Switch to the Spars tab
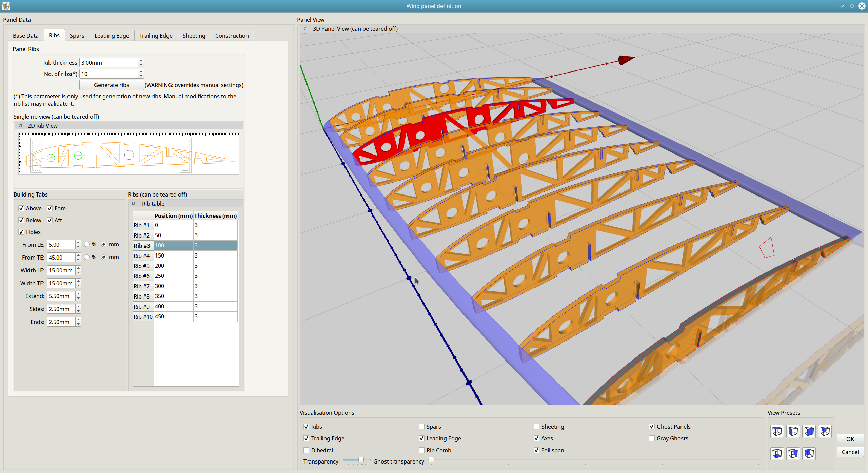 pos(76,36)
